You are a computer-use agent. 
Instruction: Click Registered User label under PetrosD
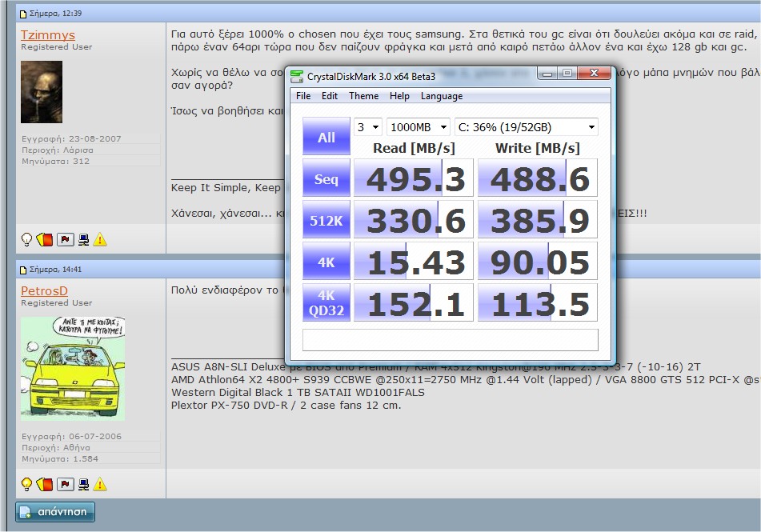tap(56, 303)
